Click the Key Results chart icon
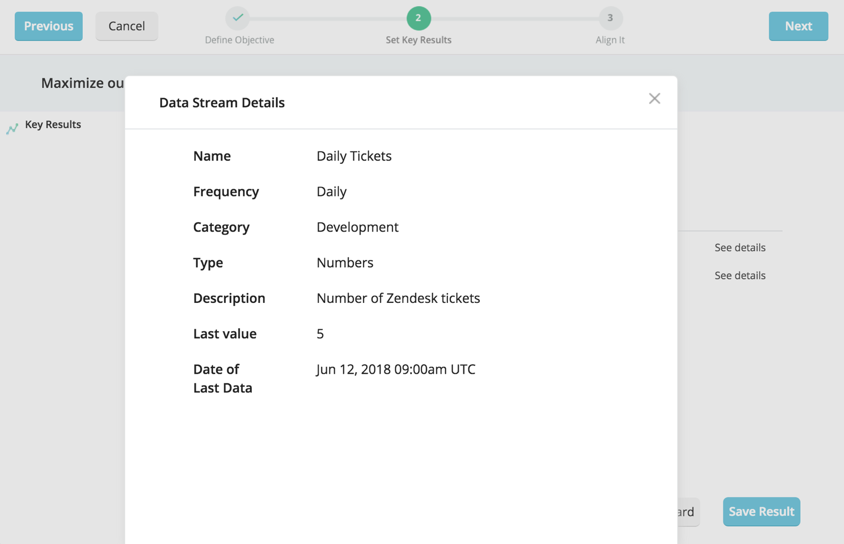This screenshot has width=844, height=544. coord(12,128)
